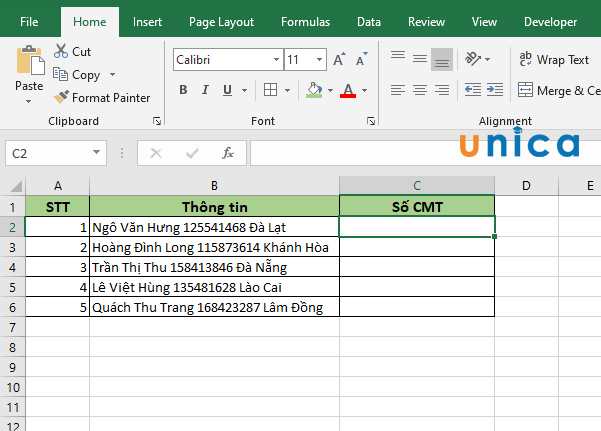Toggle Bold formatting
Screen dimensions: 601x431
point(183,90)
